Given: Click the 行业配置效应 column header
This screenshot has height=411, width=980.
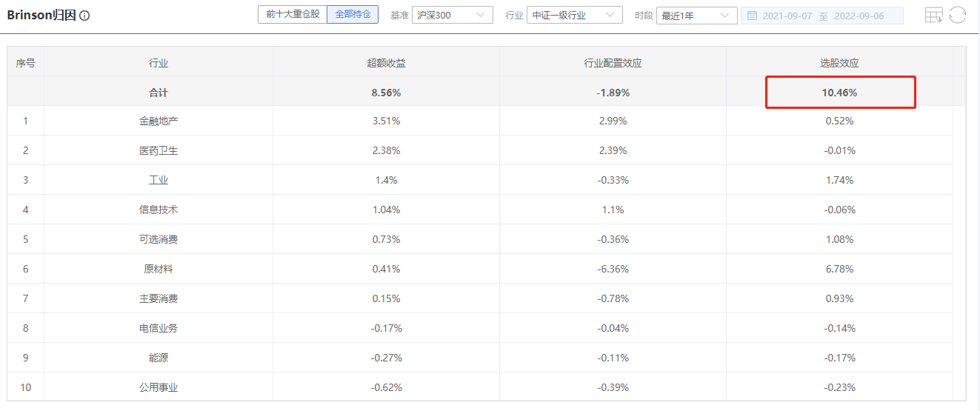Looking at the screenshot, I should coord(613,63).
